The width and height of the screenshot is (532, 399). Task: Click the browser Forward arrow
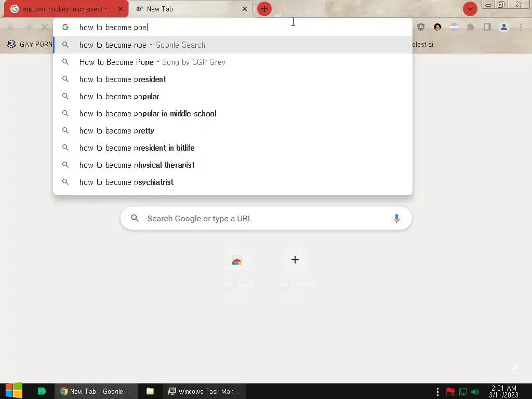[x=28, y=27]
